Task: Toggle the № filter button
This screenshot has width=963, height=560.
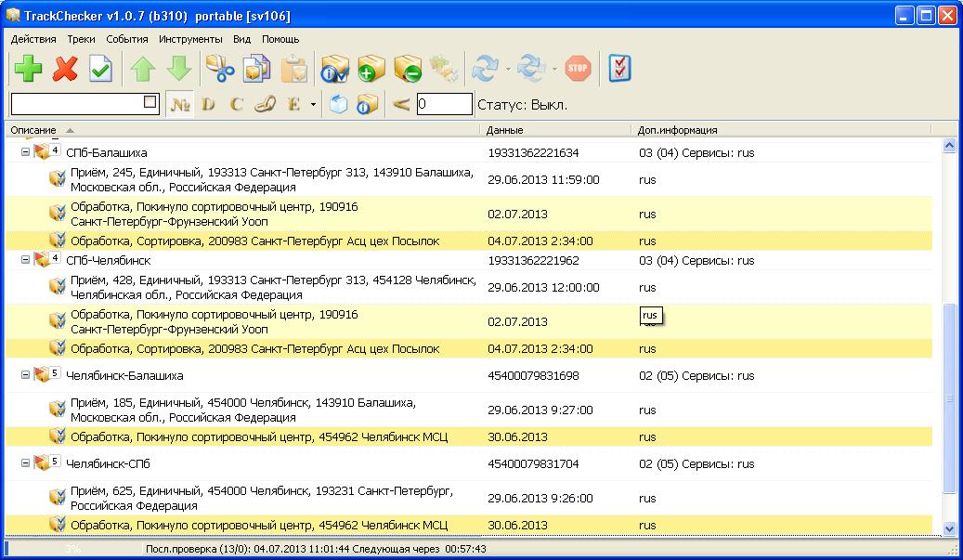Action: [179, 104]
